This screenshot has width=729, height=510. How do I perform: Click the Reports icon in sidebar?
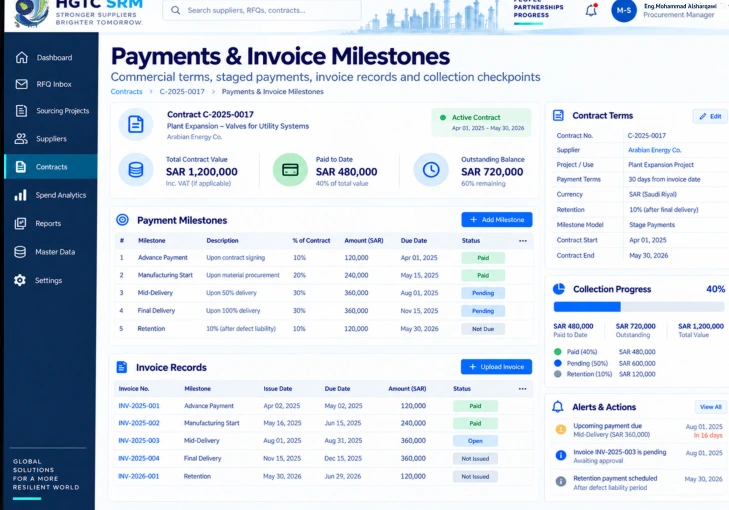[x=20, y=223]
